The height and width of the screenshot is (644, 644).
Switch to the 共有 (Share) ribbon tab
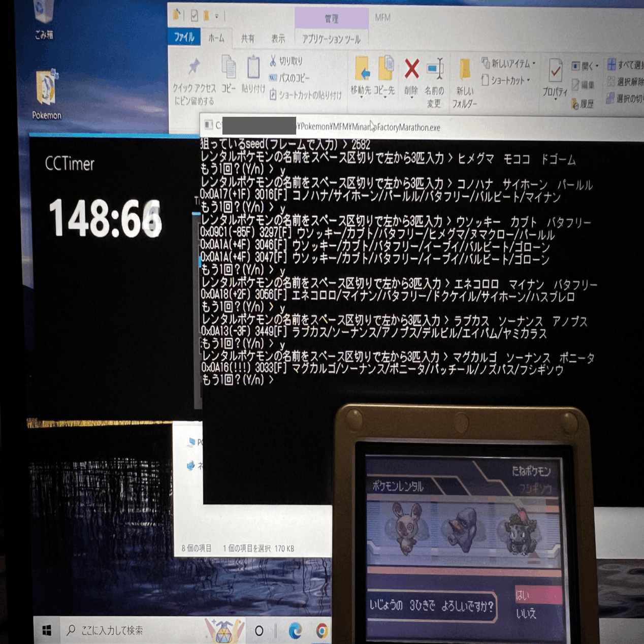tap(248, 39)
